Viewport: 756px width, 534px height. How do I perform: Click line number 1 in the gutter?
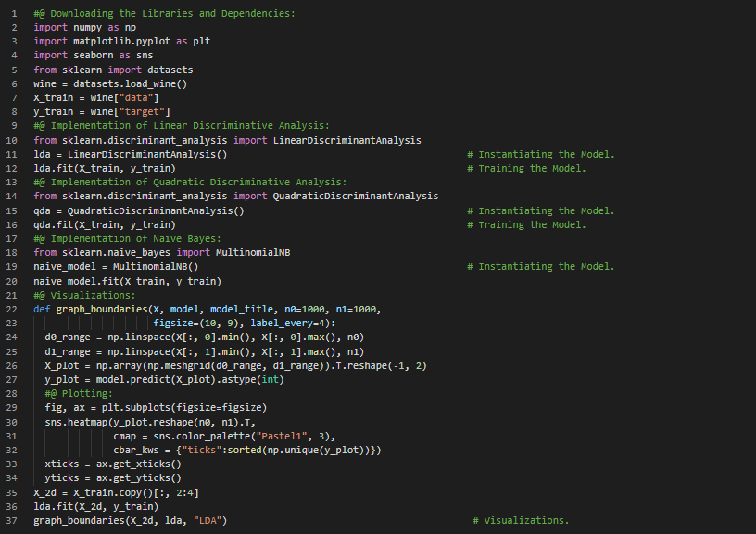click(13, 14)
